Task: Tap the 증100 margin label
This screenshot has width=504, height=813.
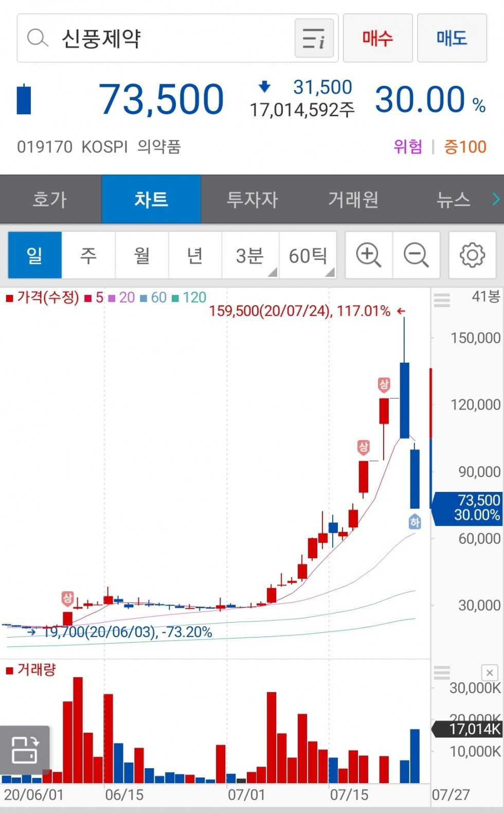Action: click(465, 147)
